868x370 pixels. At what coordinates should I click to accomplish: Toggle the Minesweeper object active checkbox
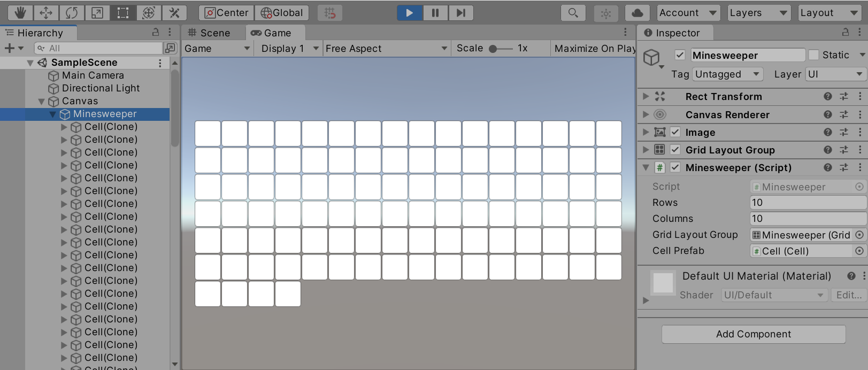click(680, 55)
